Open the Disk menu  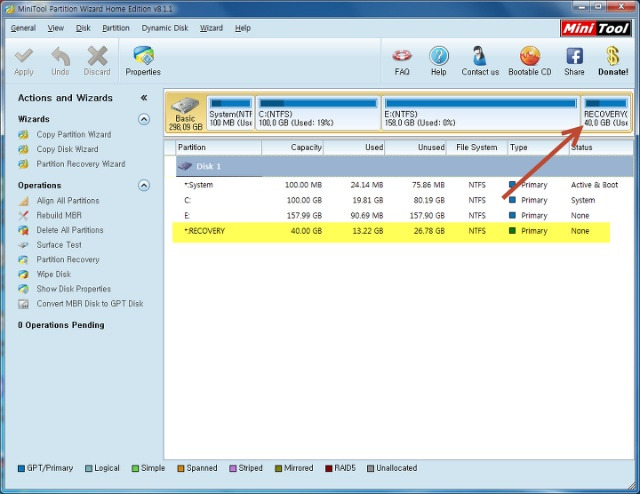(83, 28)
